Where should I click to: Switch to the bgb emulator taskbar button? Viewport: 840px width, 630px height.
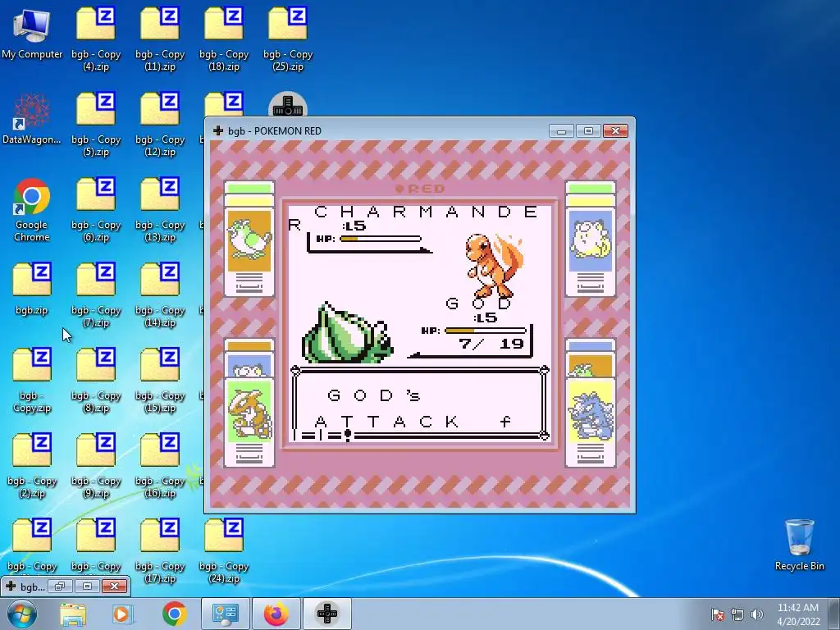[x=327, y=614]
